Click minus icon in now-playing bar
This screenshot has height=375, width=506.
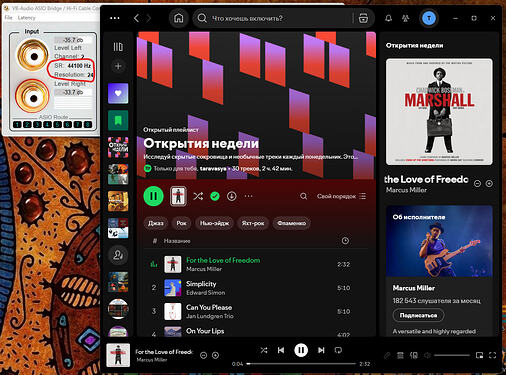(x=203, y=356)
